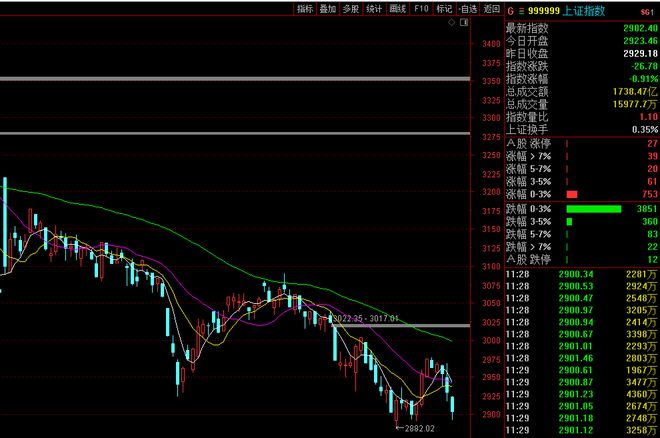
Task: Select the tick row with price 2901.46
Action: point(581,358)
